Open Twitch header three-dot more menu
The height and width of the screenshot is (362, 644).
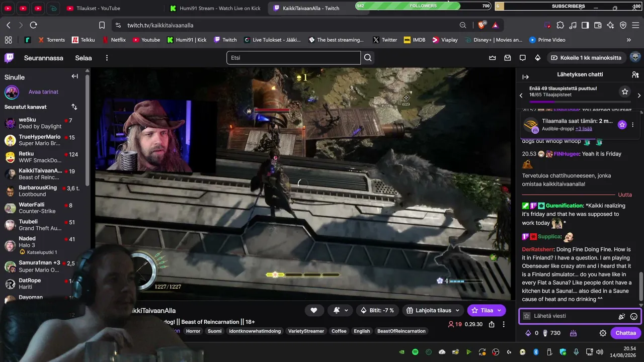click(x=107, y=58)
